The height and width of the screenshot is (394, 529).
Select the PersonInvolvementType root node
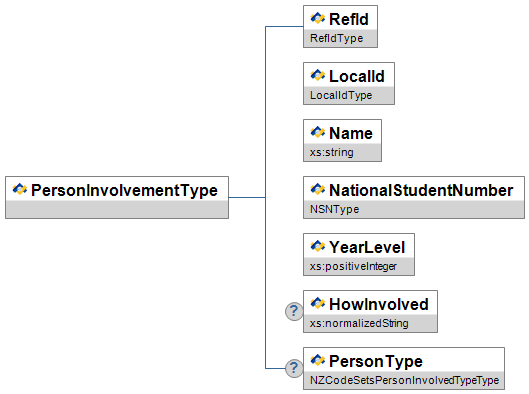point(117,197)
